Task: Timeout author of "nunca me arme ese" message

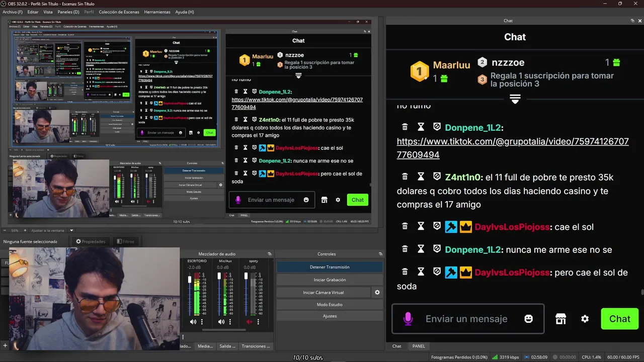Action: 421,249
